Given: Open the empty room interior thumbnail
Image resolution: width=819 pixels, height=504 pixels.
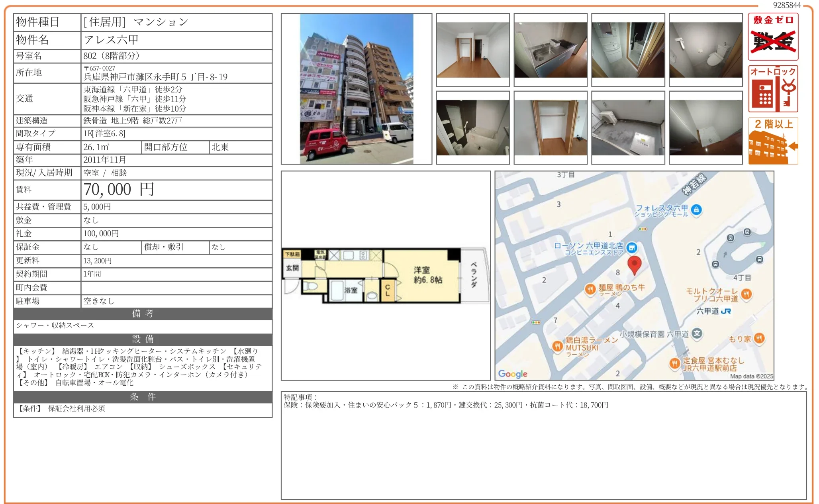Looking at the screenshot, I should click(473, 50).
